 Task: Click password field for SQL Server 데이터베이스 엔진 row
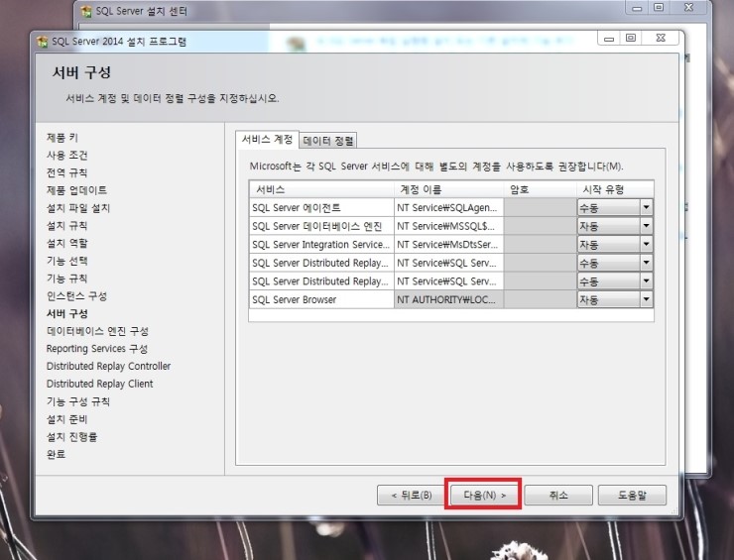coord(541,226)
